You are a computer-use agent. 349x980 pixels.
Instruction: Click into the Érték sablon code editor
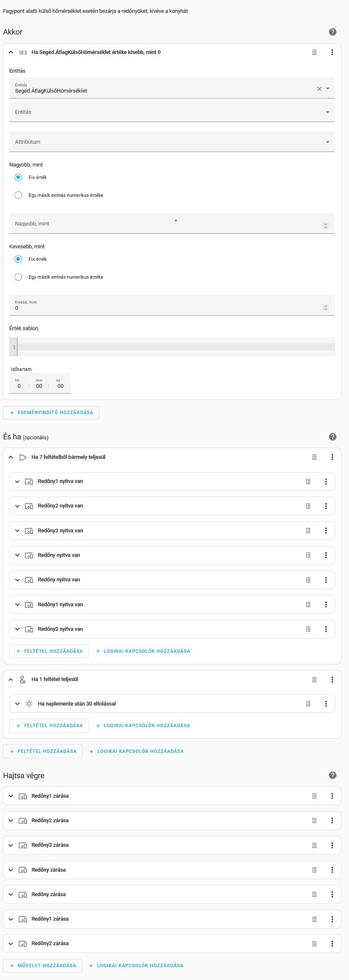click(174, 347)
